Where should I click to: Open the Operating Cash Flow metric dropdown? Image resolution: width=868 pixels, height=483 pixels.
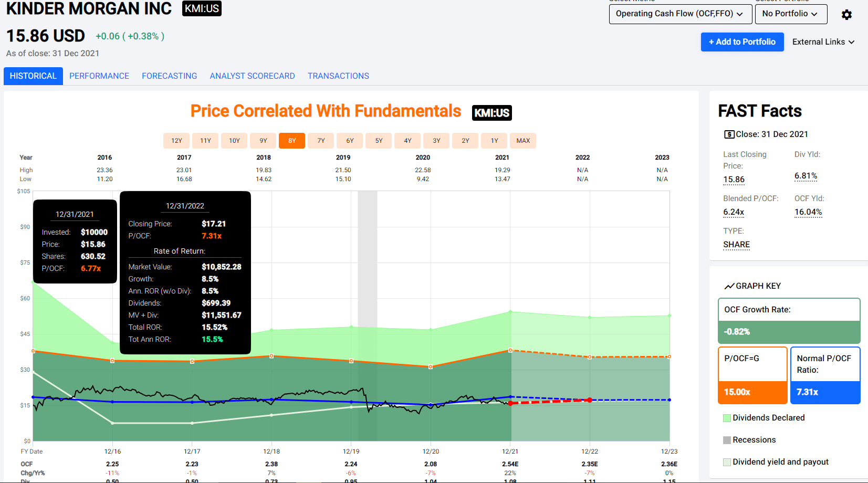coord(679,14)
